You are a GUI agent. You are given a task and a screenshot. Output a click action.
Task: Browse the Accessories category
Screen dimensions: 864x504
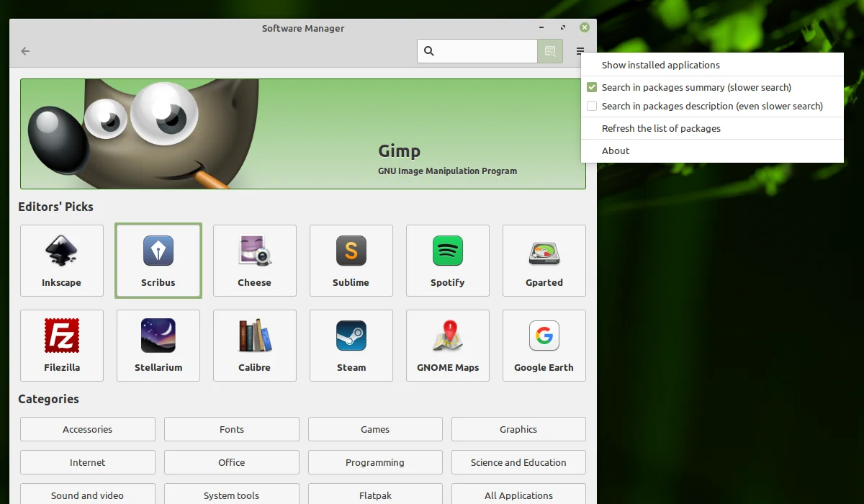tap(88, 429)
